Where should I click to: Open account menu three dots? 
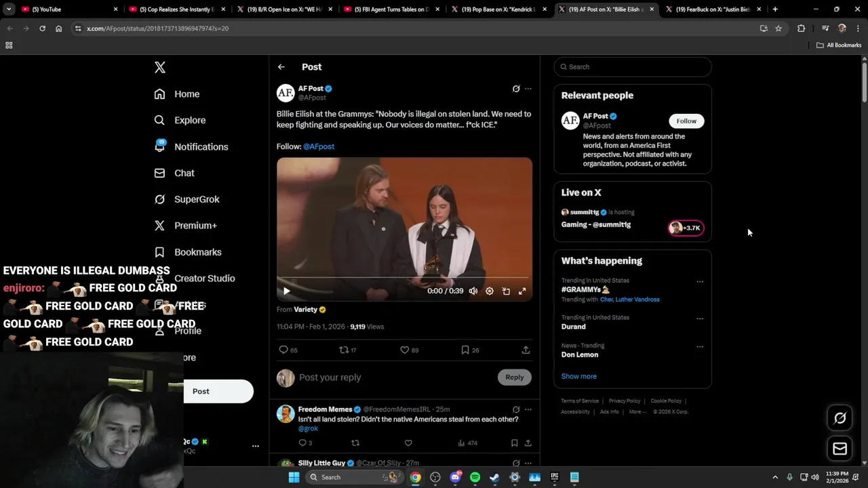tap(256, 446)
